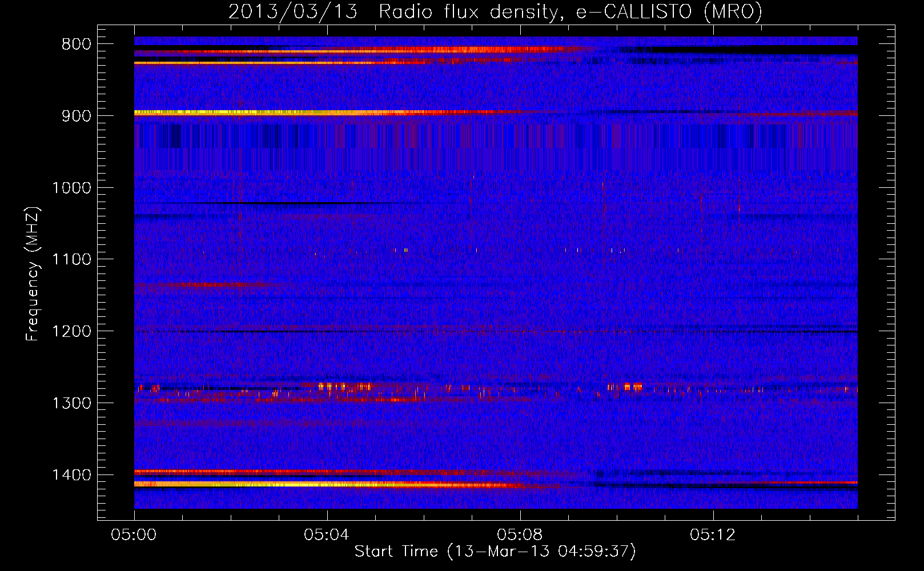Click the 05:00 time tick label

point(134,535)
